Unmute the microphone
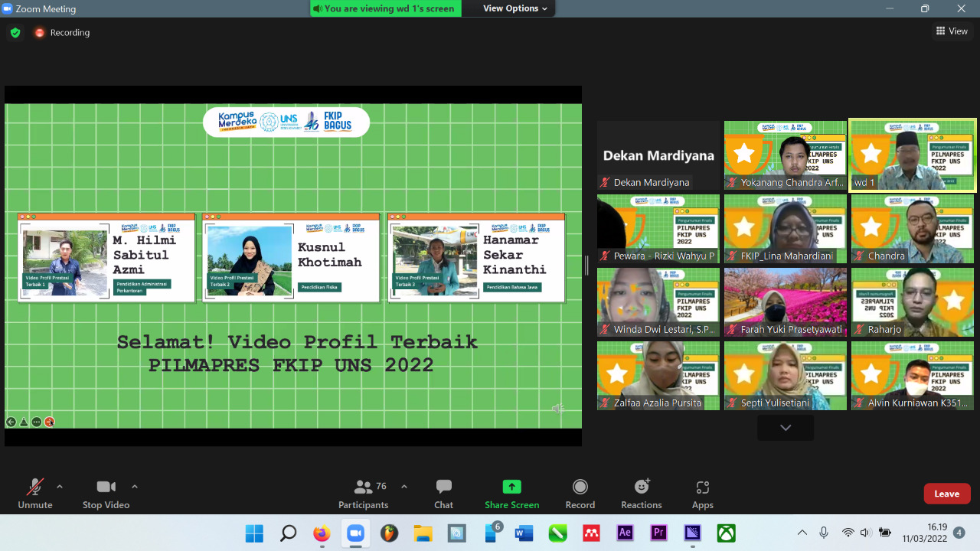Image resolution: width=980 pixels, height=551 pixels. [35, 494]
